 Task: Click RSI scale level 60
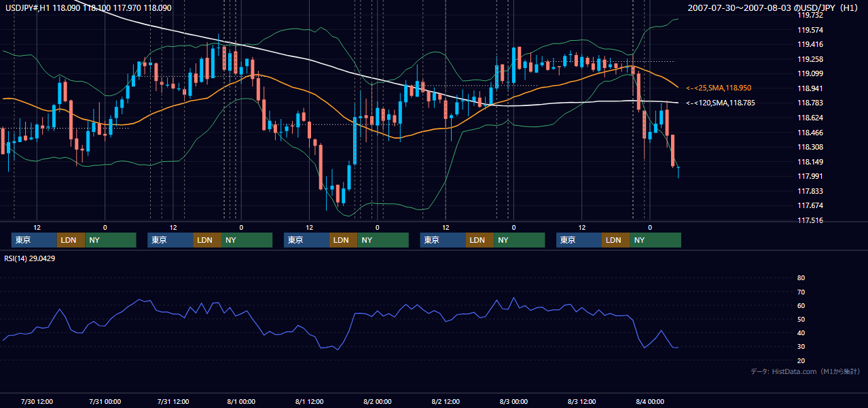[x=801, y=305]
